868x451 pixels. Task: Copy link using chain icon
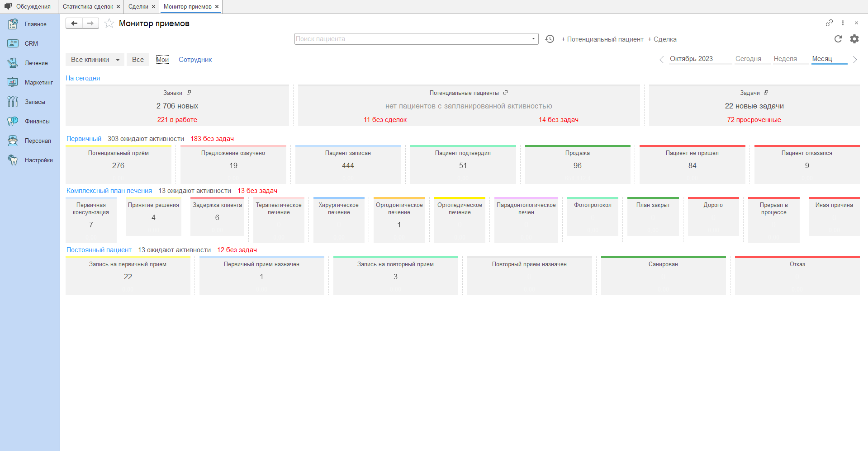point(829,23)
